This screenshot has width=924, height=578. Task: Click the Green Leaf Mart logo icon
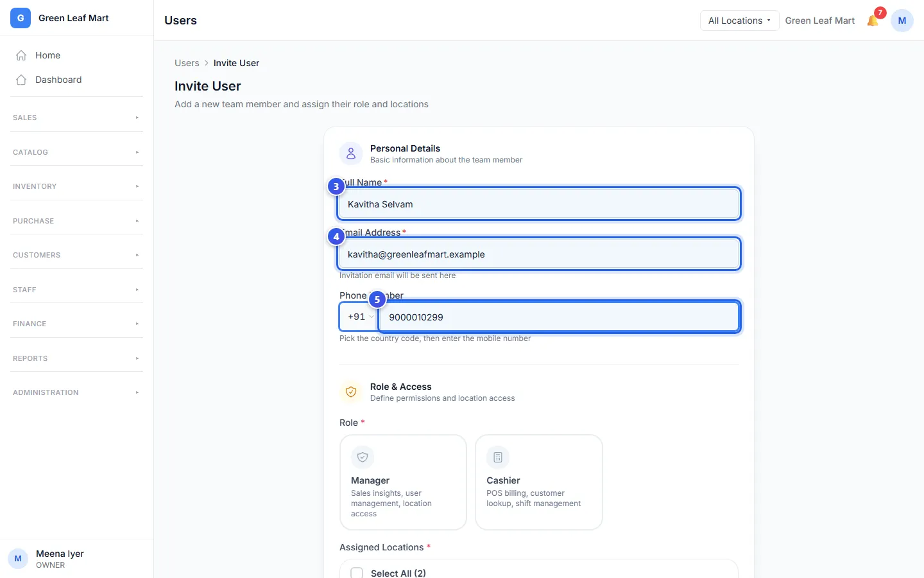[x=21, y=18]
